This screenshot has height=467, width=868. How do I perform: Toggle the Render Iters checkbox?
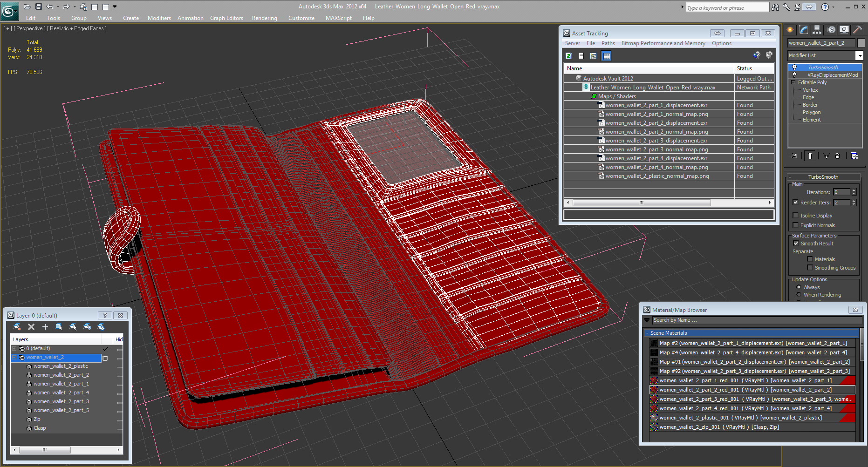click(x=795, y=203)
